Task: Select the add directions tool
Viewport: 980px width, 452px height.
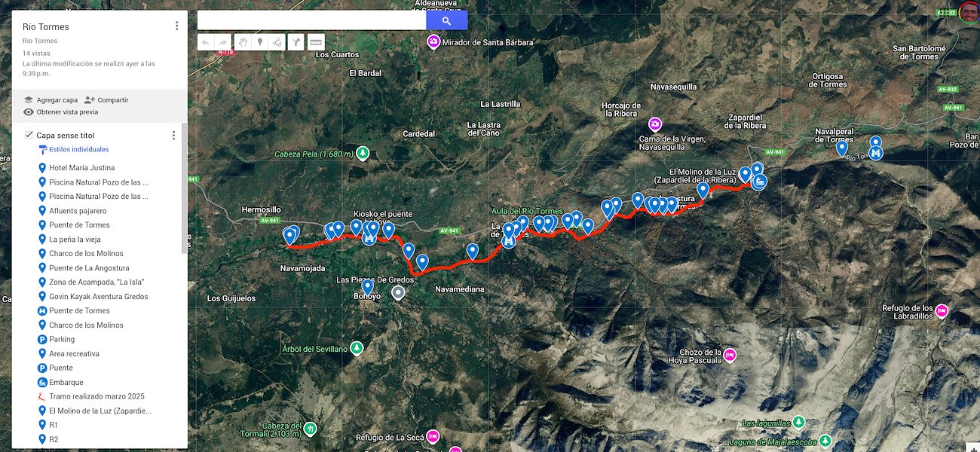Action: point(296,42)
